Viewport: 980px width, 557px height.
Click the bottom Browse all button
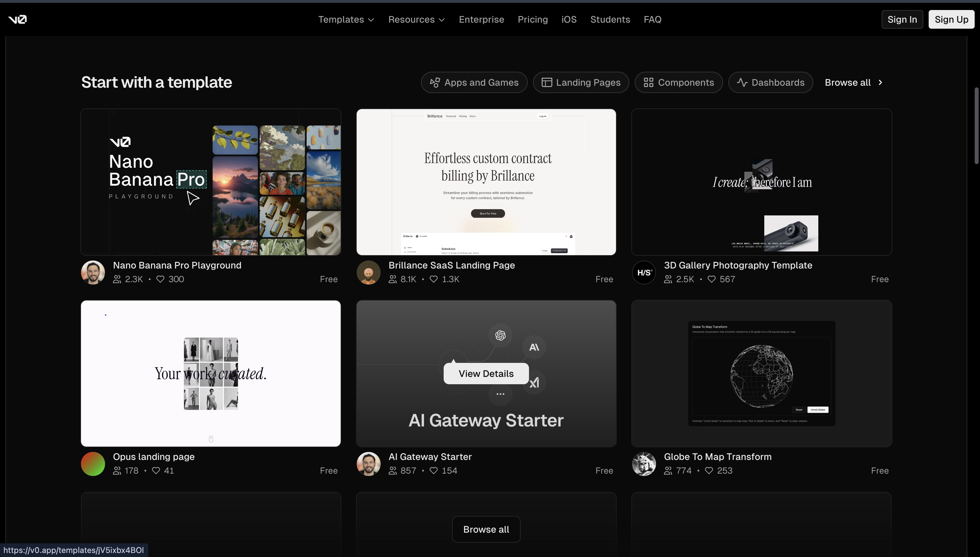(x=486, y=529)
